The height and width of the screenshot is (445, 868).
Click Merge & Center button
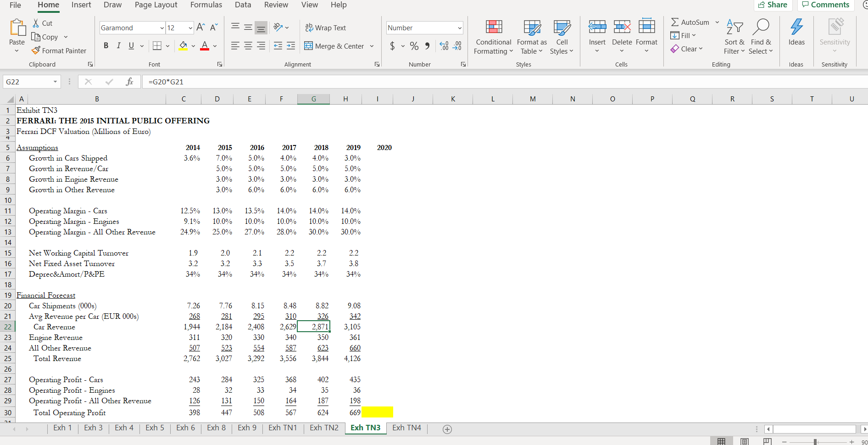click(x=334, y=46)
